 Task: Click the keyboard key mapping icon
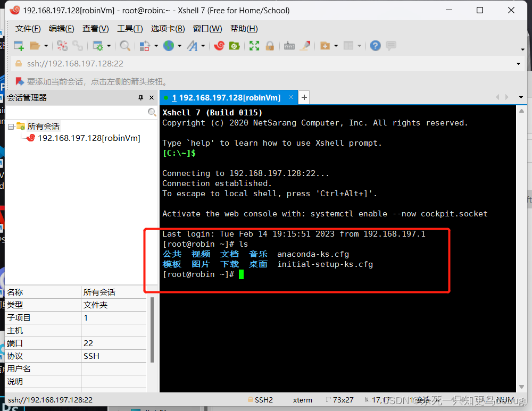tap(289, 46)
